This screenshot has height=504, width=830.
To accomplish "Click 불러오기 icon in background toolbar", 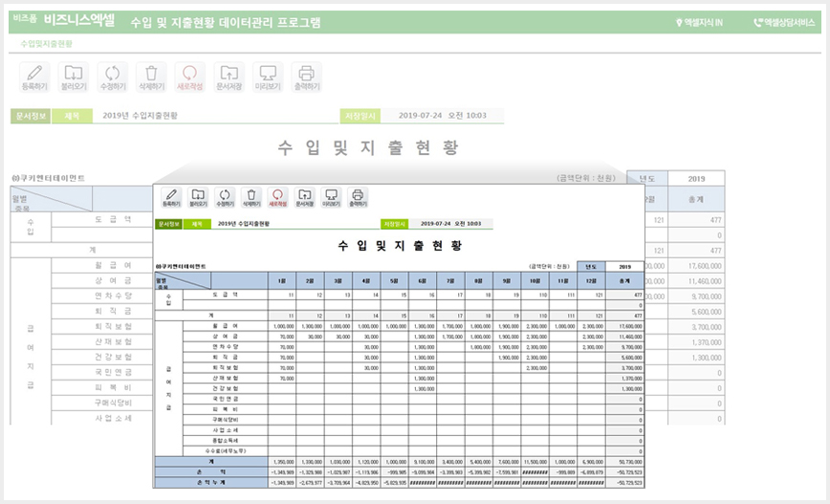I will [74, 77].
